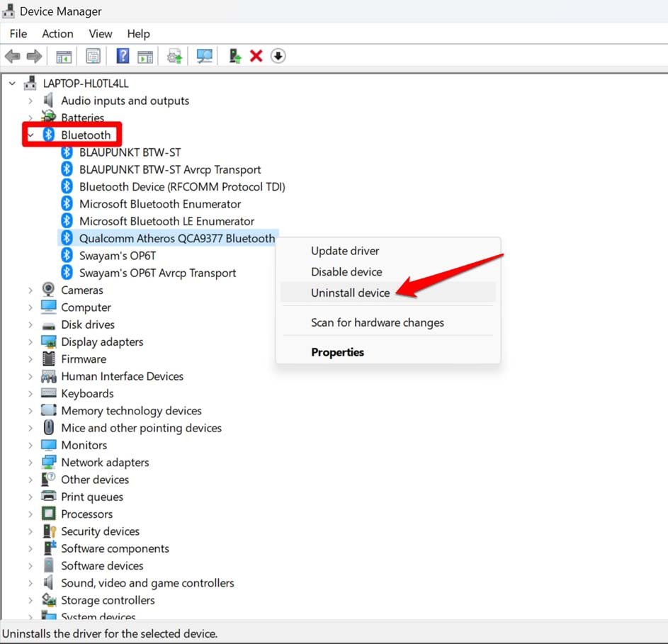Choose Scan for hardware changes menu entry

click(388, 322)
